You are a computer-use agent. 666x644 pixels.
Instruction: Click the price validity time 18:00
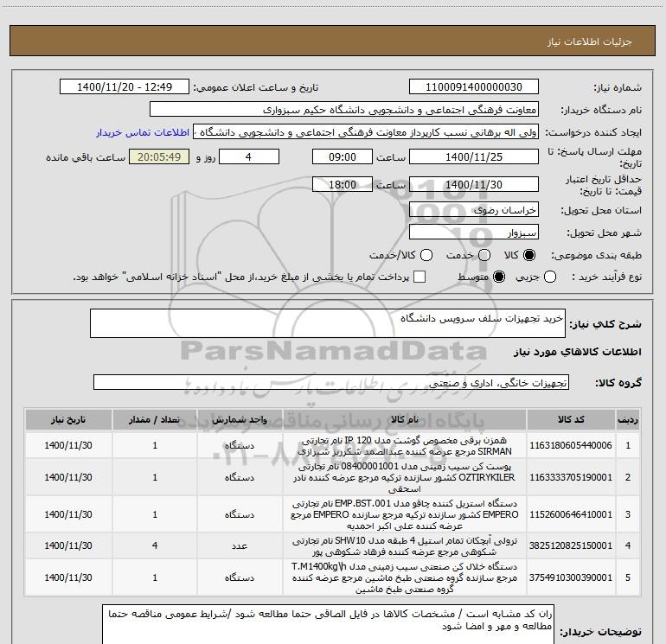point(343,184)
